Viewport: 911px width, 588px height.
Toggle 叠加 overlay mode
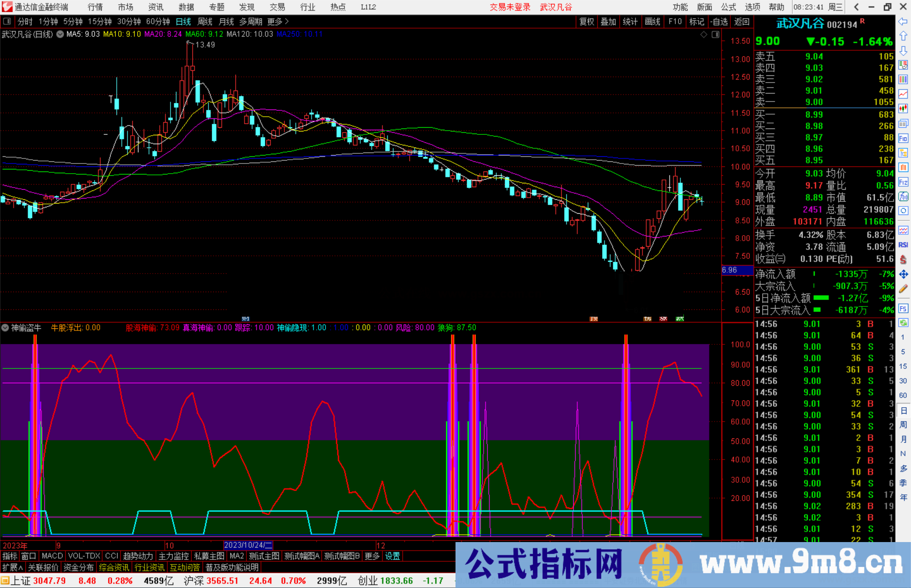point(609,21)
